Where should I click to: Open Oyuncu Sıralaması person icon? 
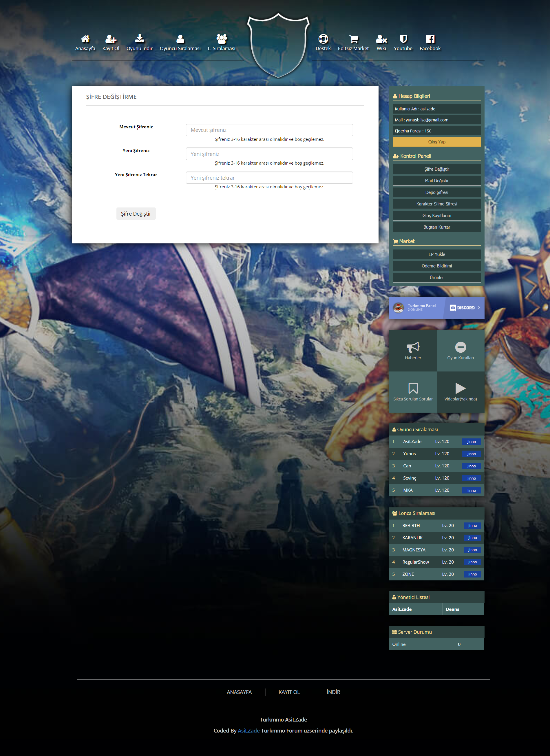(x=180, y=39)
